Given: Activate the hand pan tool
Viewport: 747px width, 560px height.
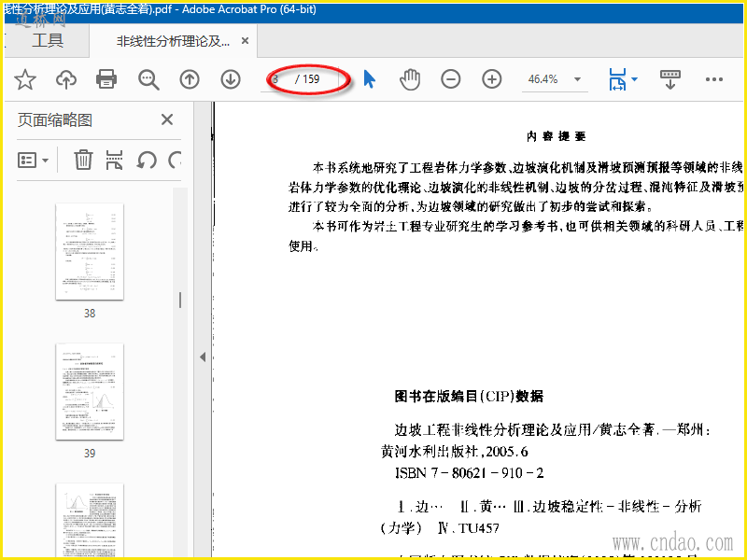Looking at the screenshot, I should coord(410,79).
